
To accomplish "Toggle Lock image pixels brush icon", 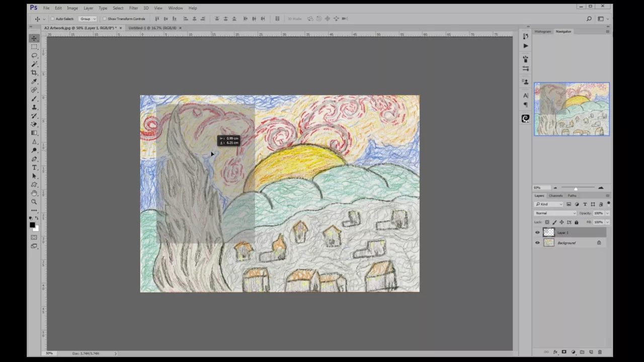I will (554, 222).
